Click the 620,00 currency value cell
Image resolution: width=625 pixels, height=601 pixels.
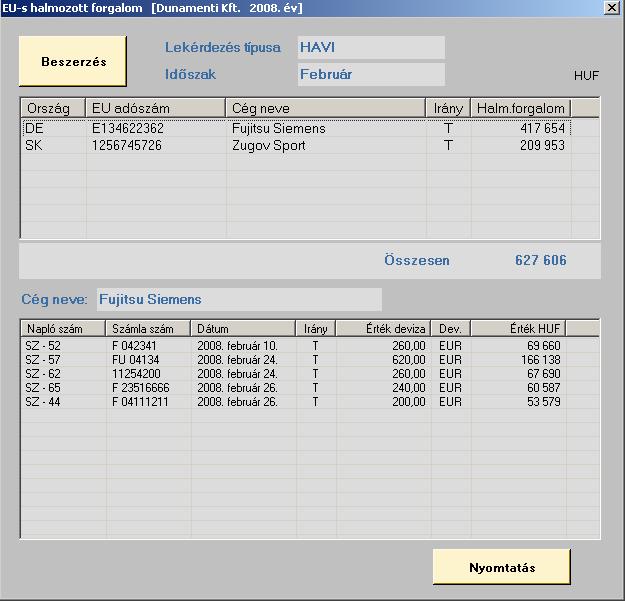[409, 359]
